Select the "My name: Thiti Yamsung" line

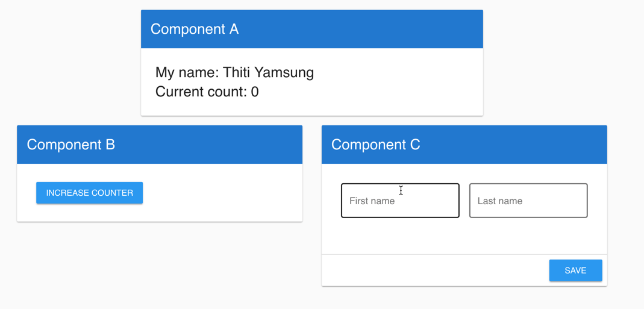pos(234,72)
